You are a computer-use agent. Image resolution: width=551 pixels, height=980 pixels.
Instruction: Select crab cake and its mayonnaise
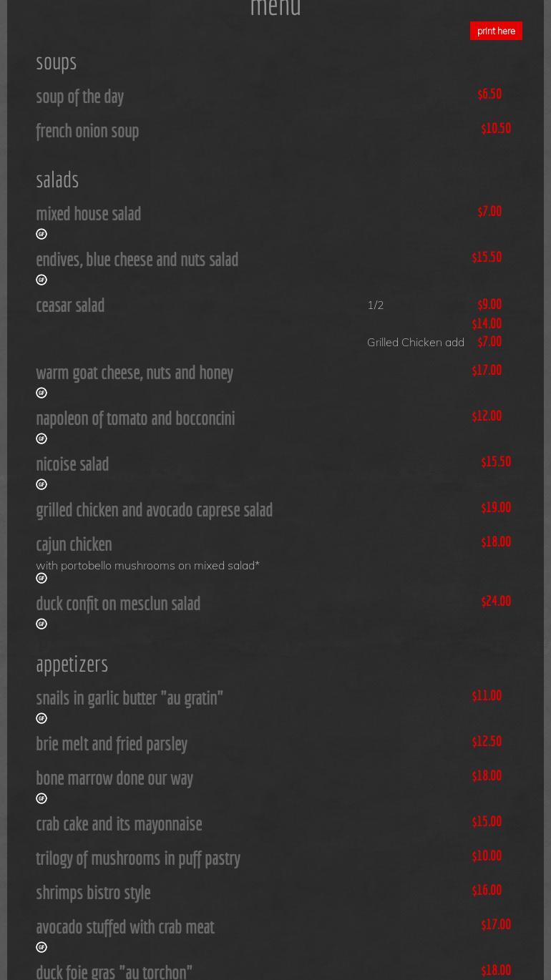[119, 823]
